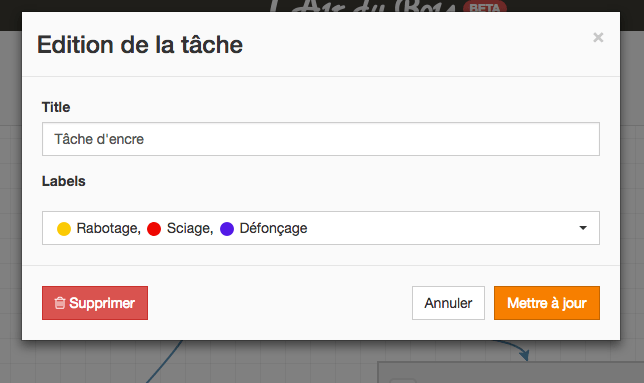Focus the Title input containing Tâche d'encre
This screenshot has width=644, height=383.
tap(321, 139)
